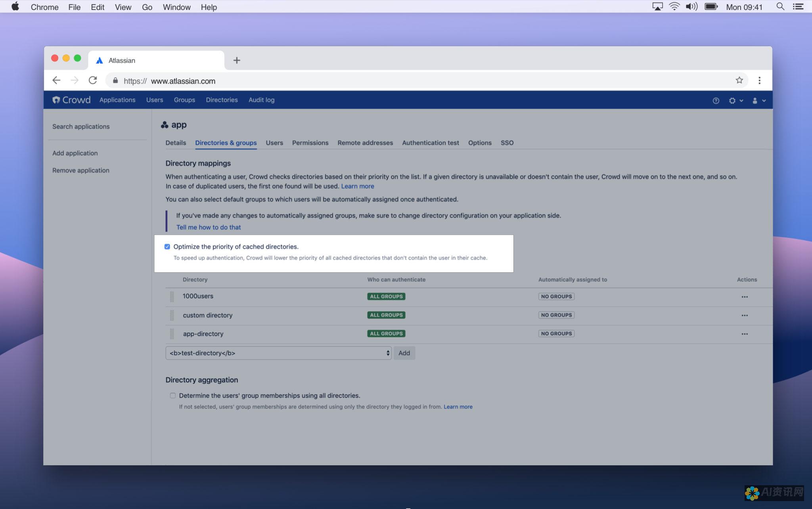Open actions menu for app-directory

[744, 333]
